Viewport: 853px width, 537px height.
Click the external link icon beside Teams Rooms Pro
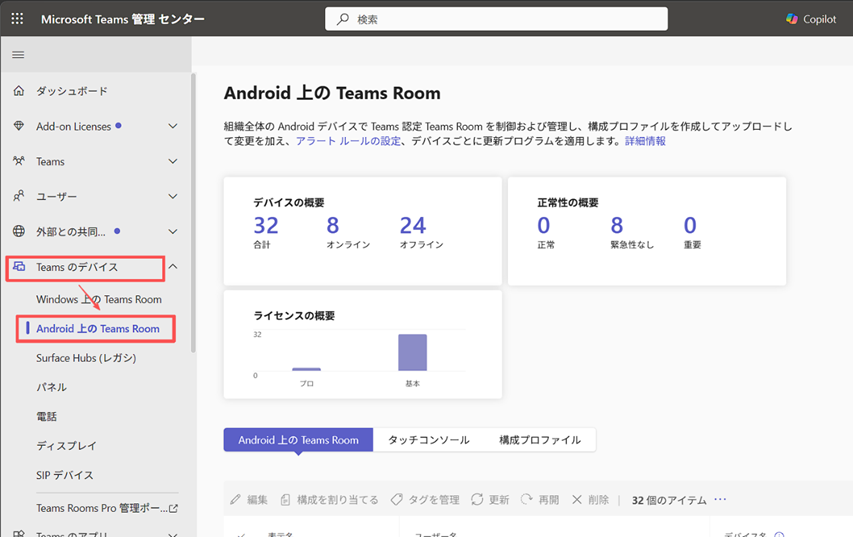[x=174, y=509]
